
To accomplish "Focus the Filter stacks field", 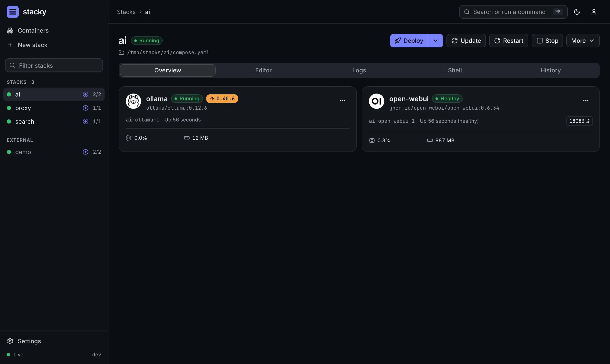I will click(x=54, y=65).
